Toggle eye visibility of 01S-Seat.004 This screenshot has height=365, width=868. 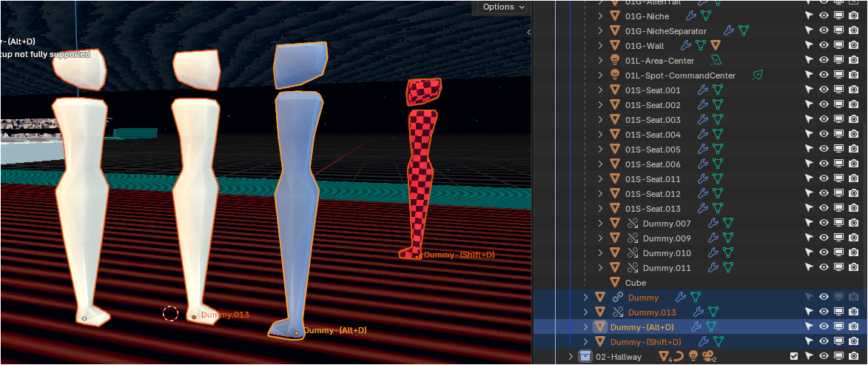click(x=824, y=135)
